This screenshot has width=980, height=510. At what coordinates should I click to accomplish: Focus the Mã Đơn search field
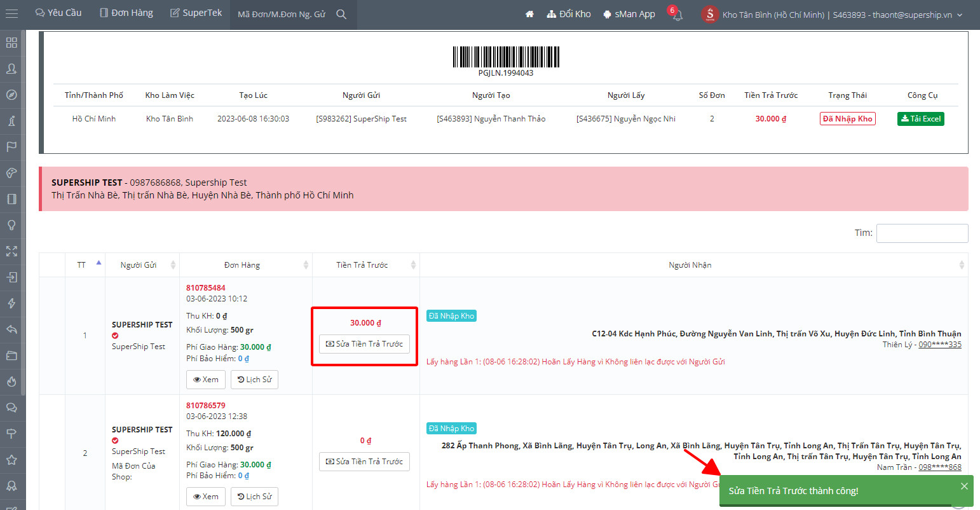[x=282, y=14]
